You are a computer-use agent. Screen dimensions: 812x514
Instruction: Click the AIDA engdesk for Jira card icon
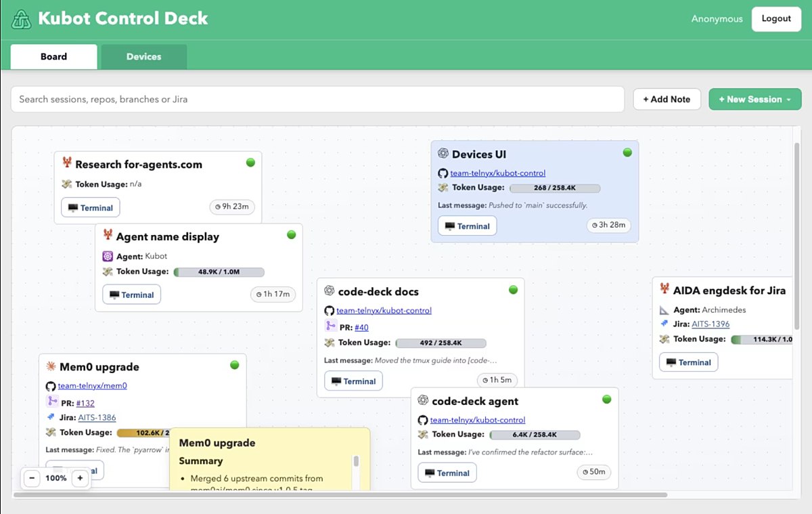tap(664, 289)
